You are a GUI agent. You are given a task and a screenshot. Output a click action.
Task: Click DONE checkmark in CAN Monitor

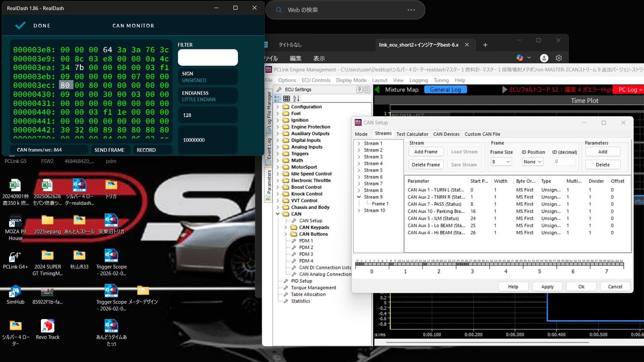pyautogui.click(x=20, y=25)
